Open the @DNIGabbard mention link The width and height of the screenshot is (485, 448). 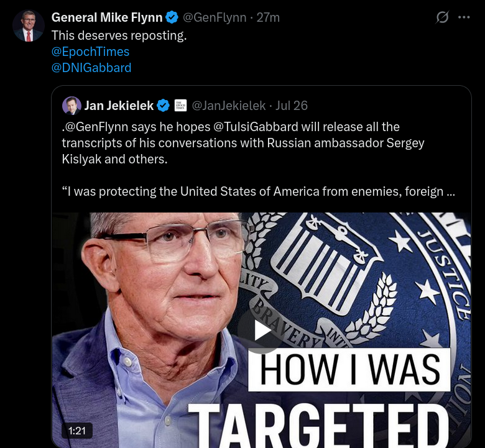[x=91, y=68]
